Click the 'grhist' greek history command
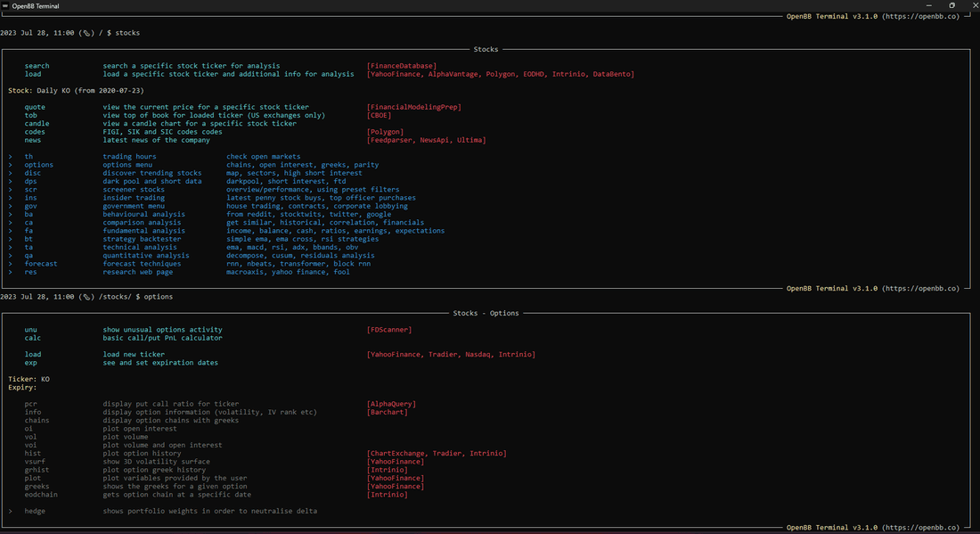 (37, 470)
